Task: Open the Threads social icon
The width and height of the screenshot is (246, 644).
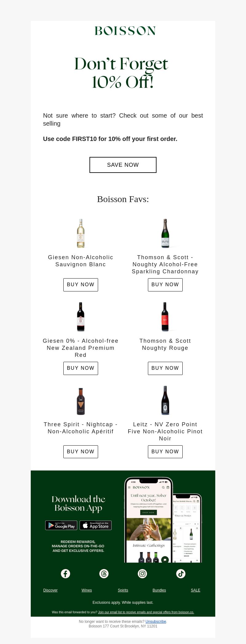Action: [104, 574]
